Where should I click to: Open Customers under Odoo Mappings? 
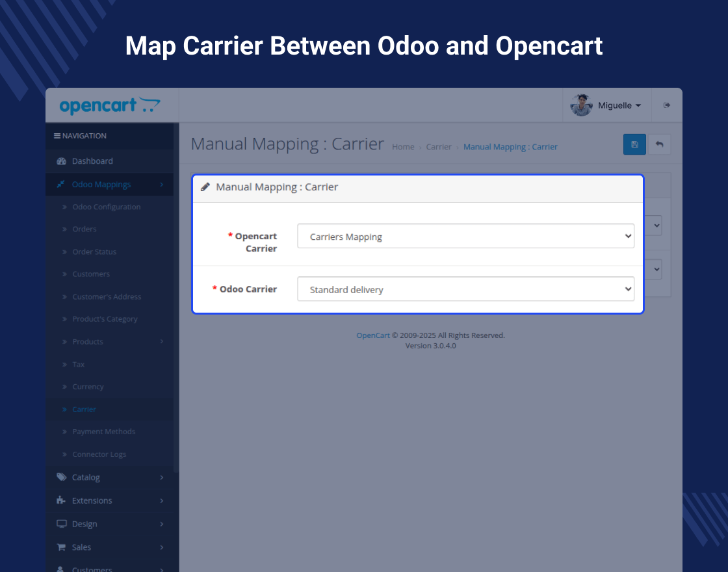(91, 274)
